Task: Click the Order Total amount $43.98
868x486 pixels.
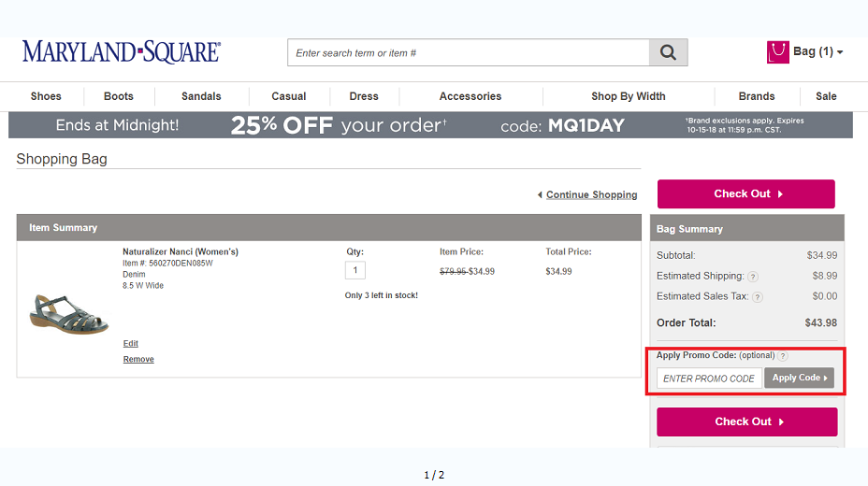Action: click(821, 322)
